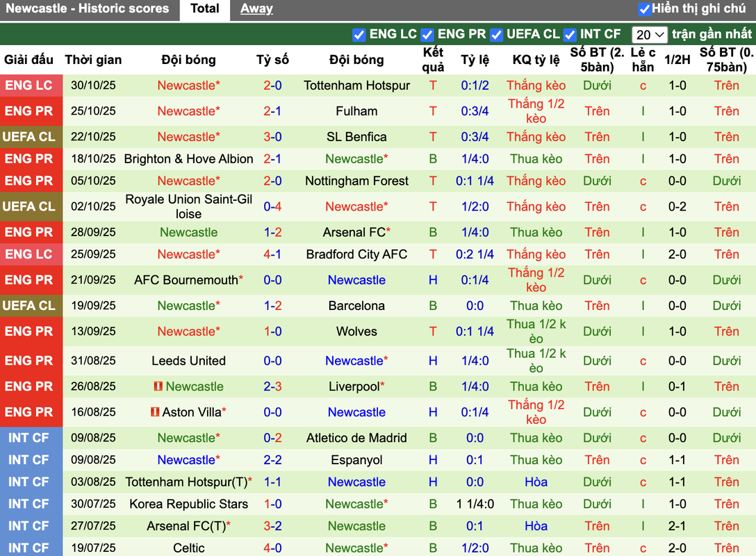Click the date 13/09/25
Screen dimensions: 756x556
pos(94,332)
